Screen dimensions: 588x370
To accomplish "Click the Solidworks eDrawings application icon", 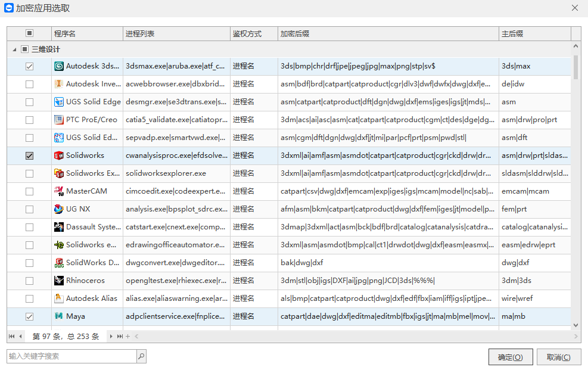I will tap(59, 245).
